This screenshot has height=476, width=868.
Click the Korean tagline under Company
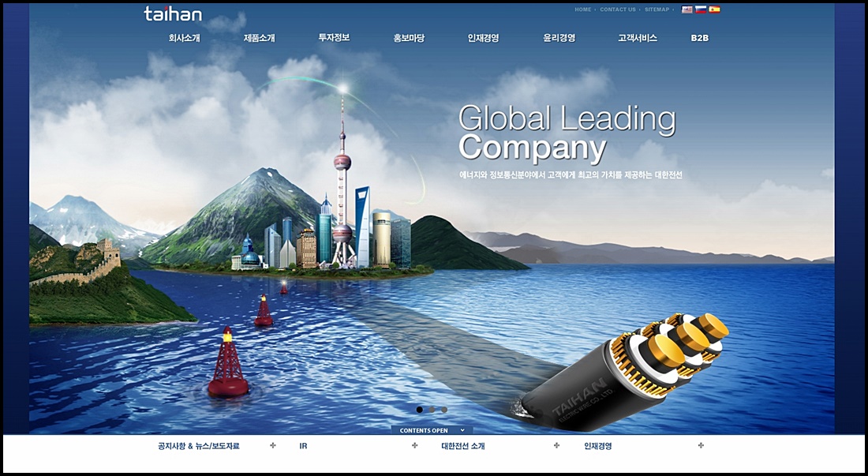tap(571, 175)
